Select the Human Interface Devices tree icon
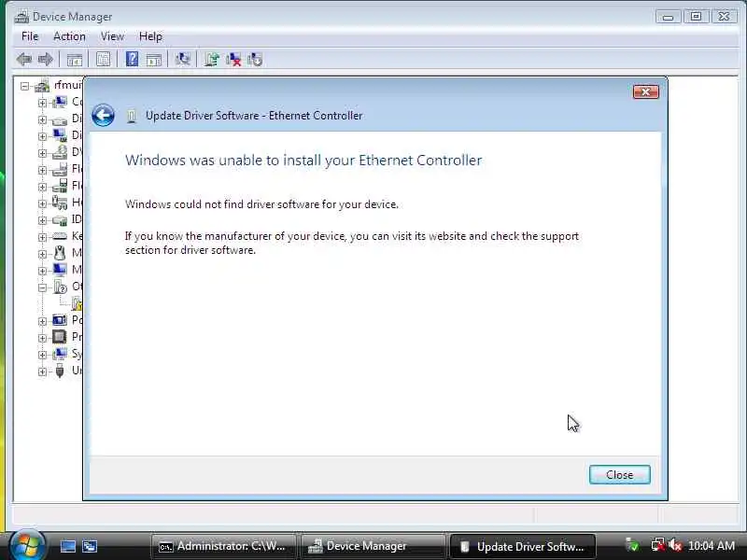The image size is (747, 560). 60,203
